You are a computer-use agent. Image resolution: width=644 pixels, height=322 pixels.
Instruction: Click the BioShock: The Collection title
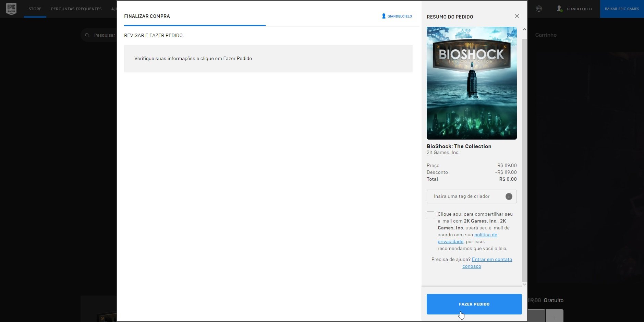pyautogui.click(x=459, y=146)
